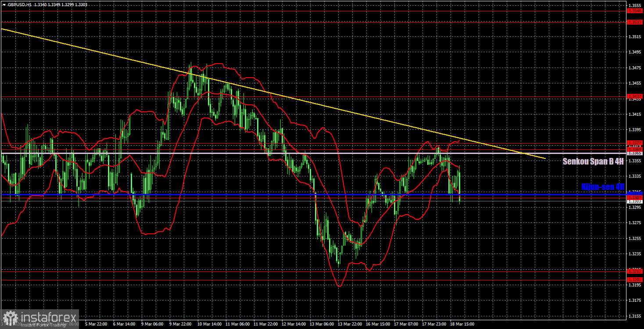Click the 1.3355 price axis label
Image resolution: width=644 pixels, height=329 pixels.
tap(635, 161)
